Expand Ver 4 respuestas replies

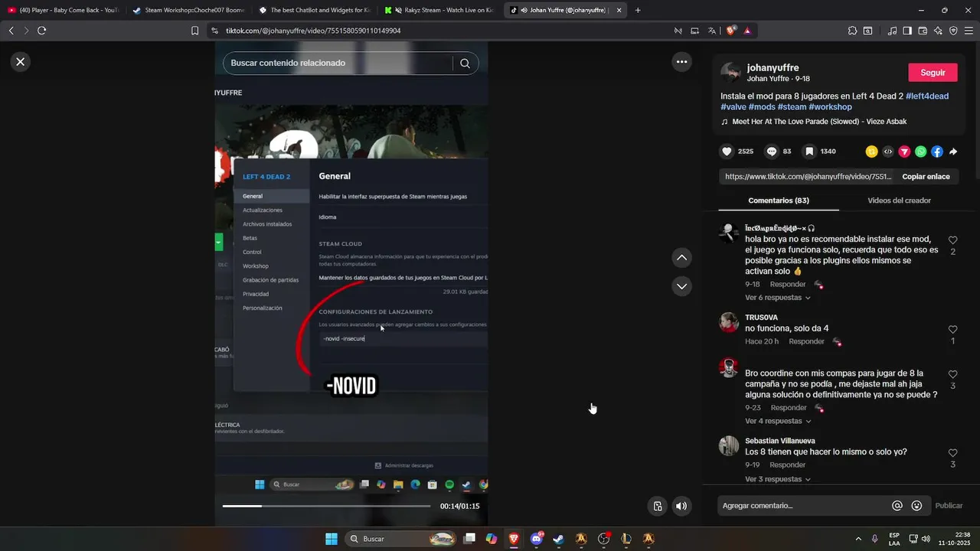point(778,422)
